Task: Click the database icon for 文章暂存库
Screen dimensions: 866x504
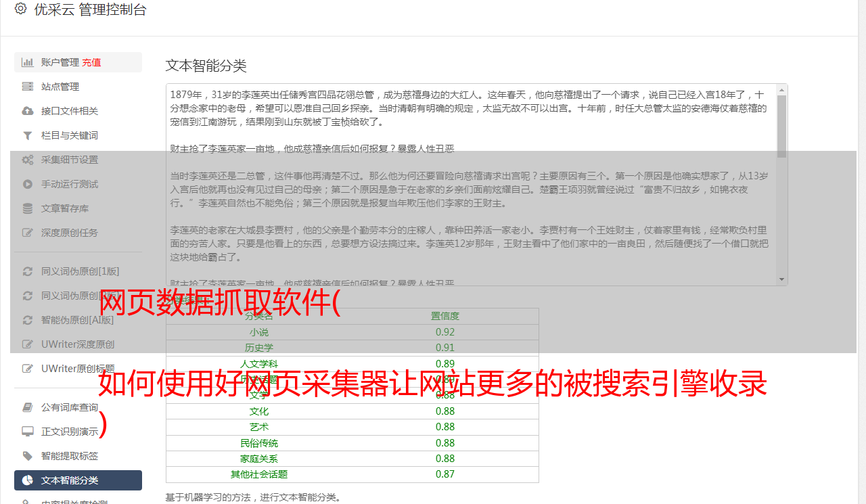Action: (x=28, y=208)
